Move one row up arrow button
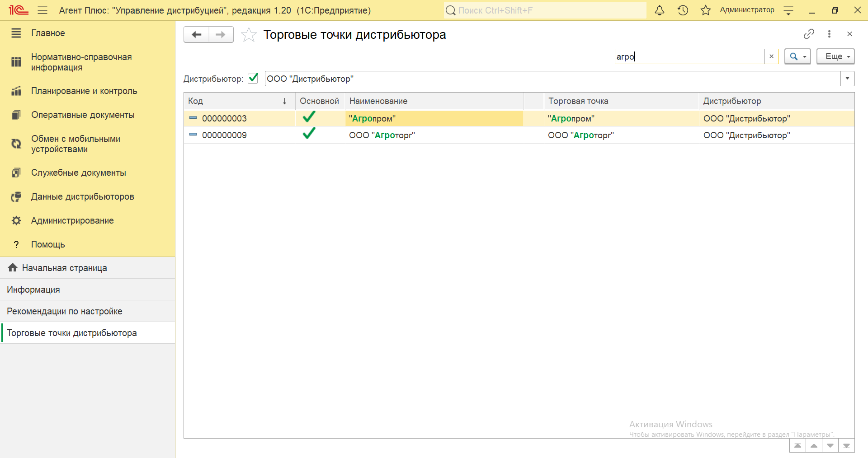Viewport: 868px width, 458px height. [814, 445]
